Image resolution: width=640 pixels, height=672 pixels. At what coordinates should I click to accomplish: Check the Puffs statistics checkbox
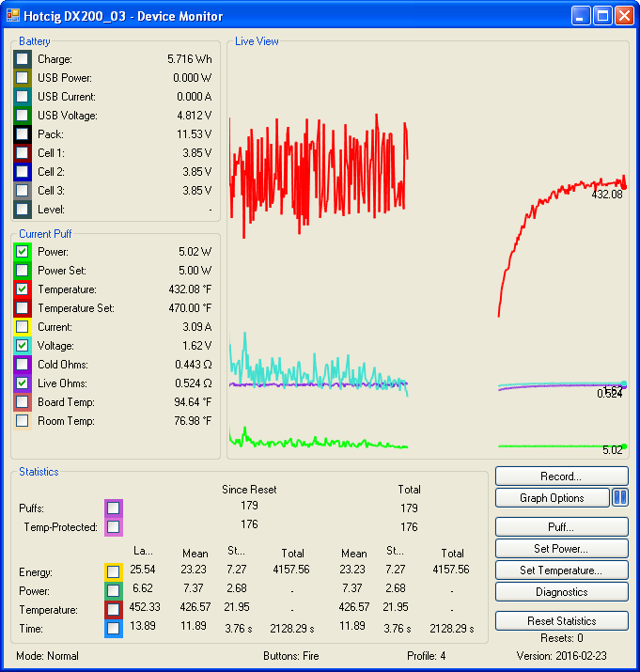click(114, 508)
